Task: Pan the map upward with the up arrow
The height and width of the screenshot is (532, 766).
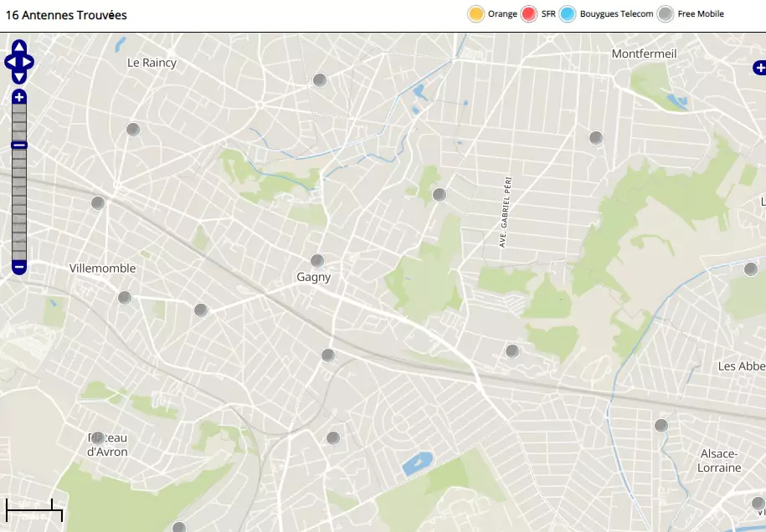Action: click(19, 47)
